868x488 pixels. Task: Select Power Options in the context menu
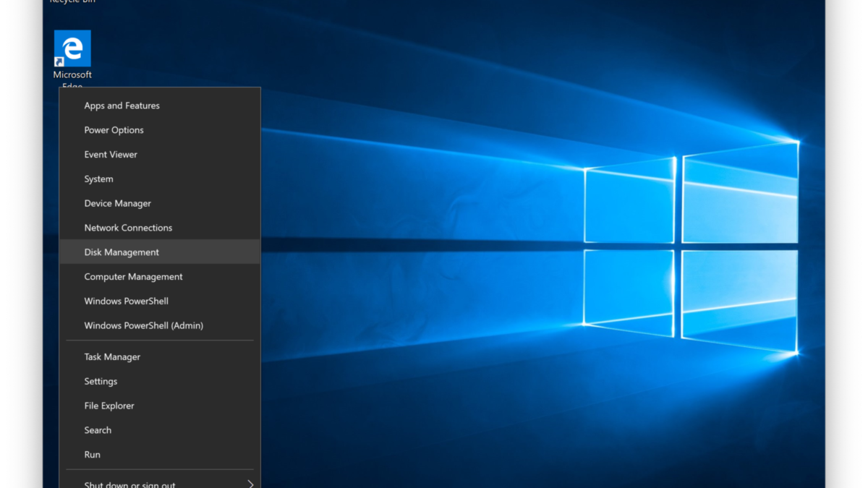click(x=114, y=130)
